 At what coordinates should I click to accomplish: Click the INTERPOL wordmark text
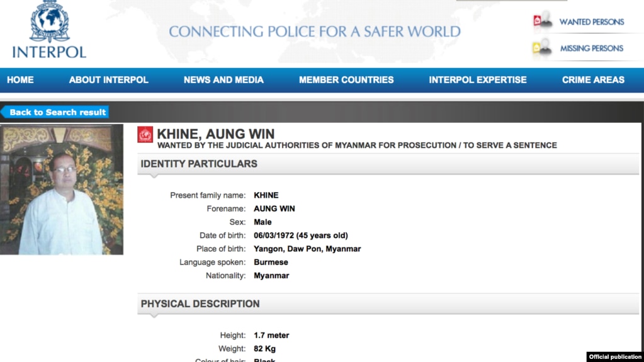49,52
